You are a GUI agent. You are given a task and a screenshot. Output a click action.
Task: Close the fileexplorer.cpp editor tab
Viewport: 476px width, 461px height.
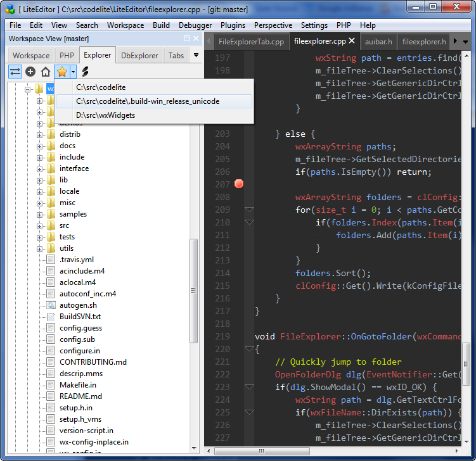[x=352, y=41]
